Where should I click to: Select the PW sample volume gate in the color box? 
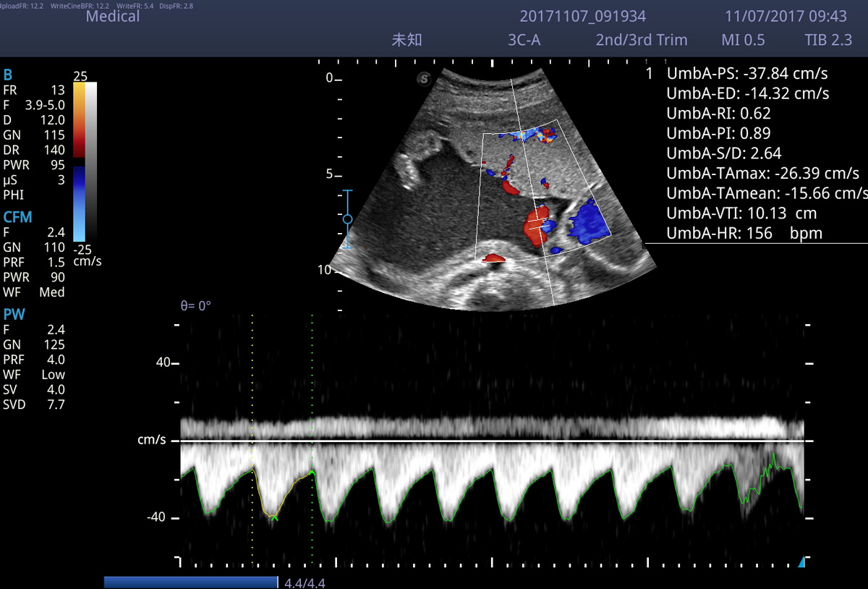click(538, 226)
